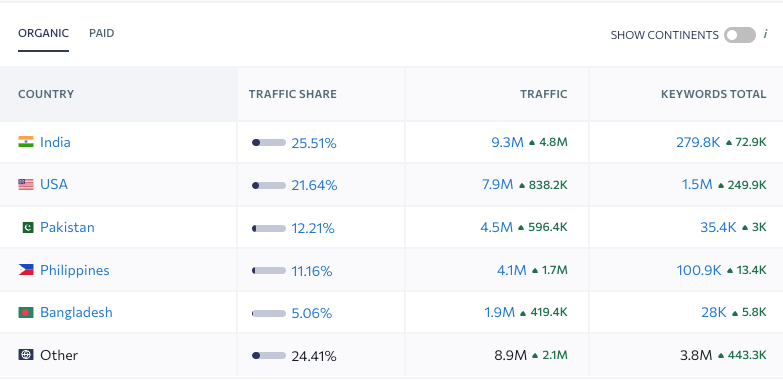Open India's 9.3M traffic value

tap(507, 142)
